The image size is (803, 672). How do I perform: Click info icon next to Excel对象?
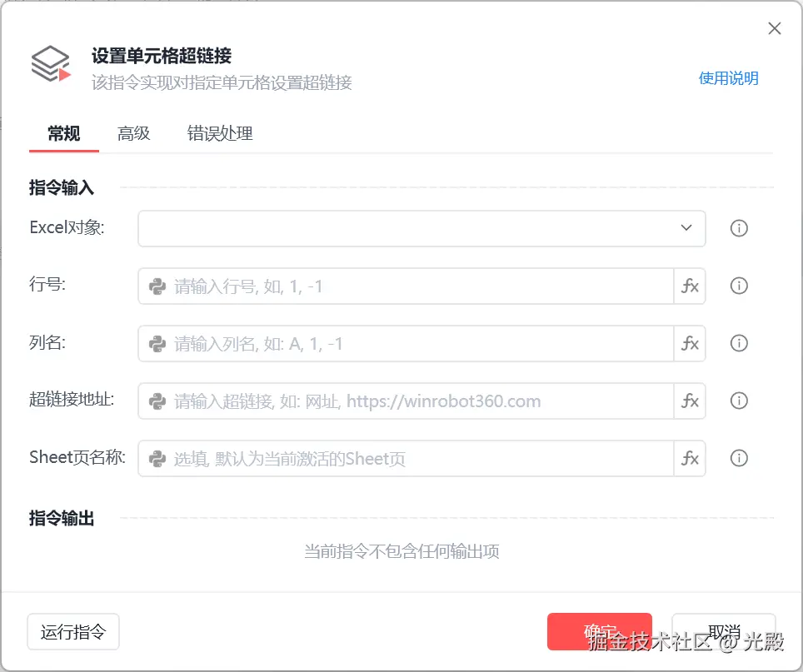[x=739, y=228]
